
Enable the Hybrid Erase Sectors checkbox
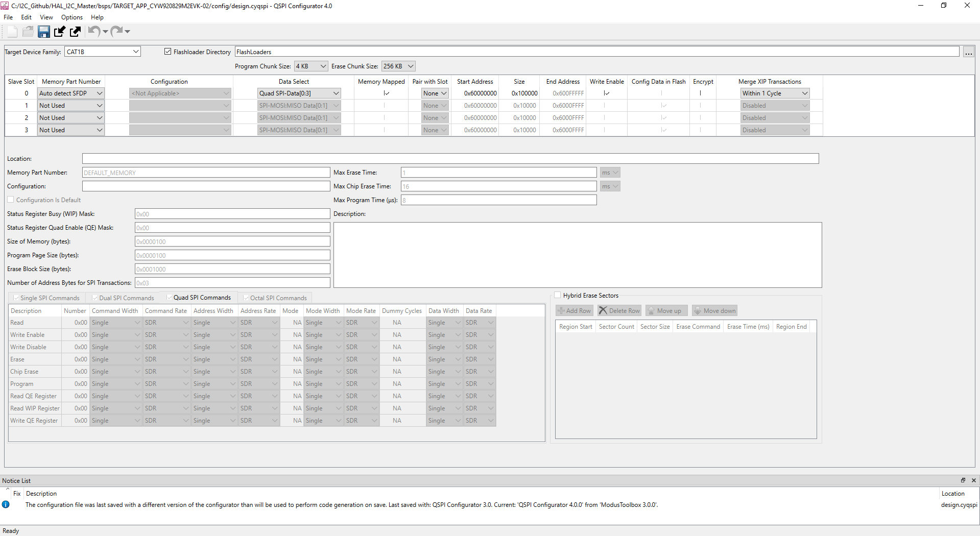click(558, 295)
